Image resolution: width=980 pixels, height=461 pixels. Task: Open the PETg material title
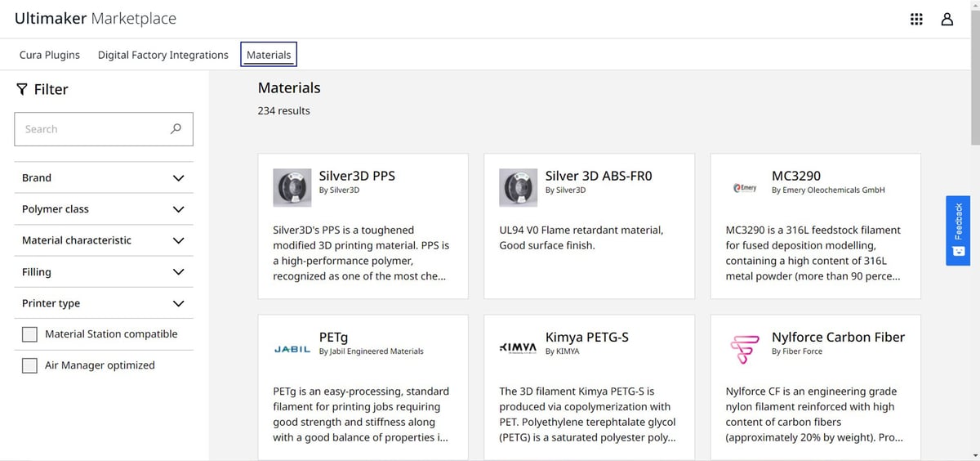(x=333, y=337)
